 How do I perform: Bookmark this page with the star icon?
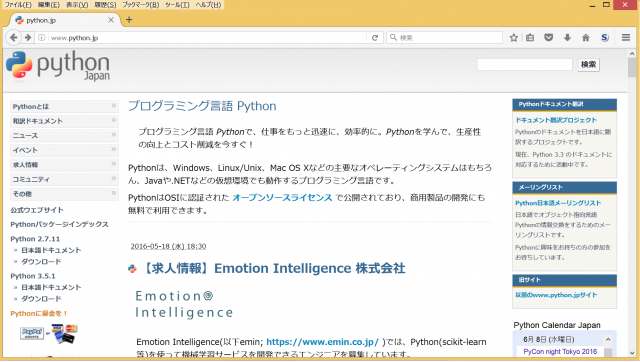(513, 38)
